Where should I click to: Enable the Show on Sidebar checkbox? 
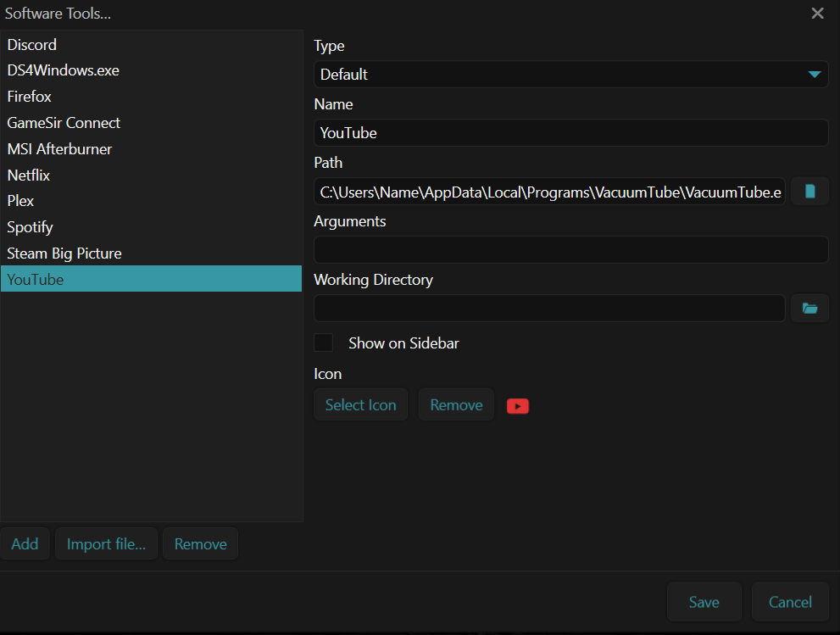323,343
